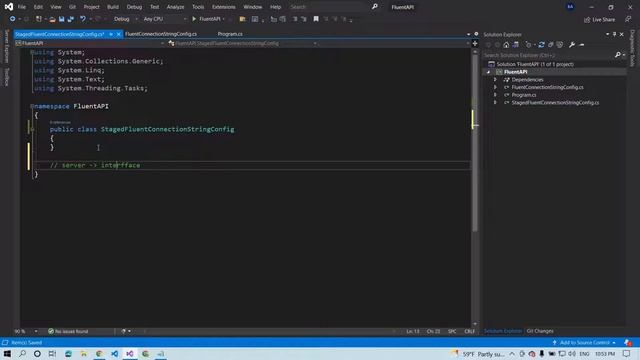Click Add to Source Control button
The height and width of the screenshot is (360, 640).
coord(584,342)
